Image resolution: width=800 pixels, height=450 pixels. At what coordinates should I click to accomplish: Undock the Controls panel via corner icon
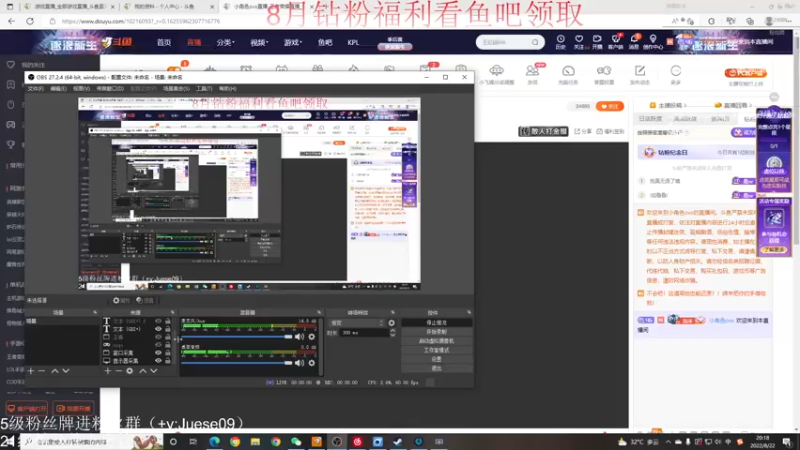[469, 312]
